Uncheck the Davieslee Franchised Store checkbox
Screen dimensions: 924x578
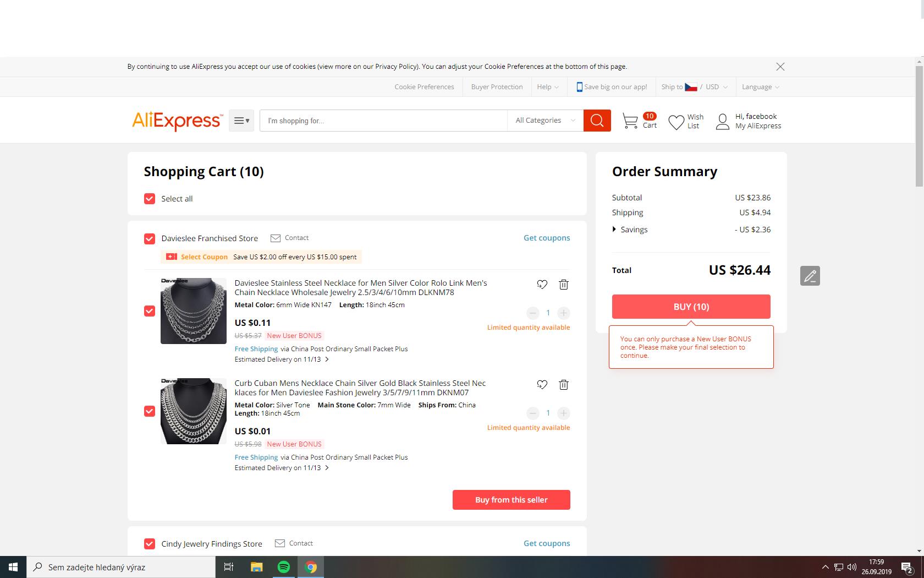[x=150, y=238]
